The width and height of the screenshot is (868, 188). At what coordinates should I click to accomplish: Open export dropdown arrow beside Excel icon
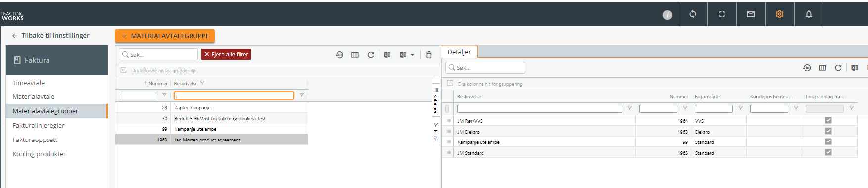(x=412, y=55)
